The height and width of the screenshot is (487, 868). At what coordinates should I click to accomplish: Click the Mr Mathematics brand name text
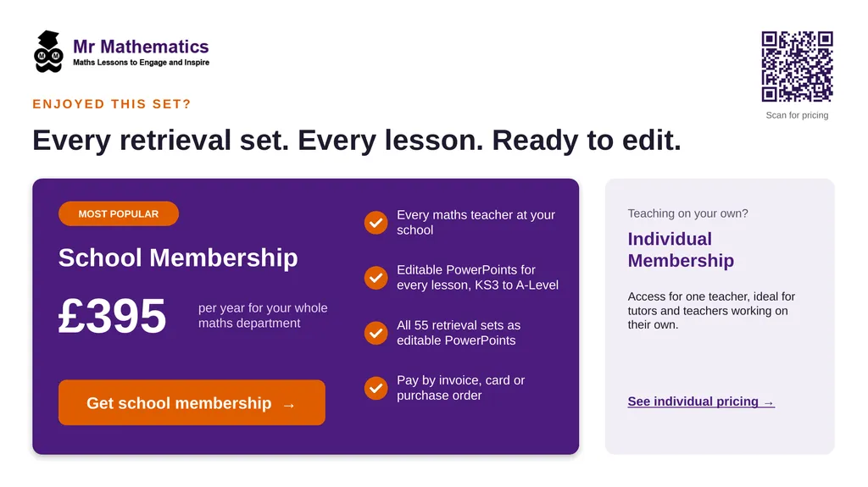141,47
